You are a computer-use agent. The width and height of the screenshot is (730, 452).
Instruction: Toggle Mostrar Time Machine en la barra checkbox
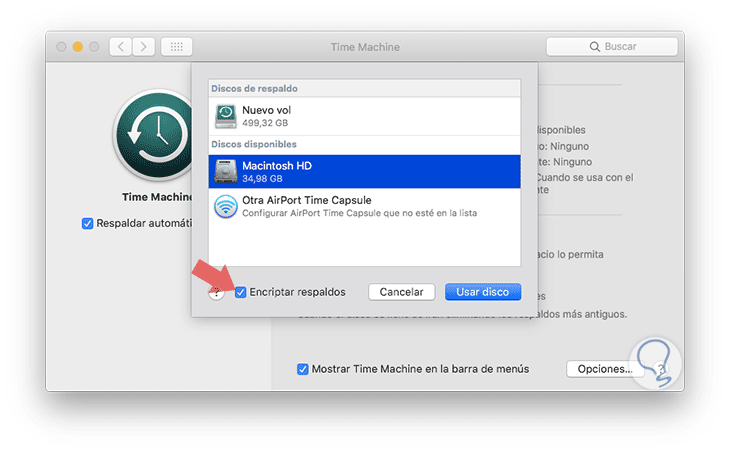click(x=303, y=369)
